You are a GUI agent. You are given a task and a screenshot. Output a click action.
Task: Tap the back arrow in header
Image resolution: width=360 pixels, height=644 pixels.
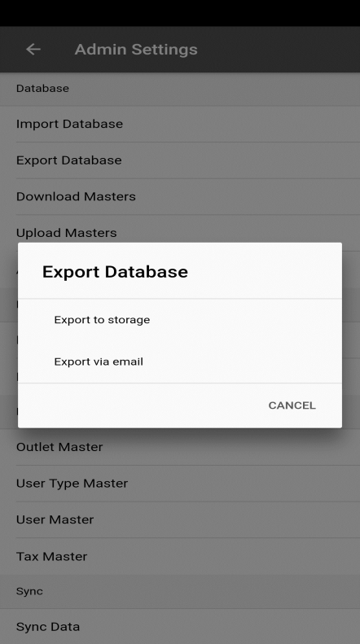[33, 50]
